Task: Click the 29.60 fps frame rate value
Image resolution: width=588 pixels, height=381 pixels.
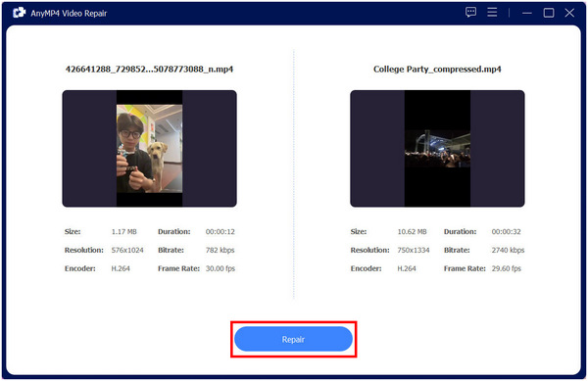Action: point(507,268)
